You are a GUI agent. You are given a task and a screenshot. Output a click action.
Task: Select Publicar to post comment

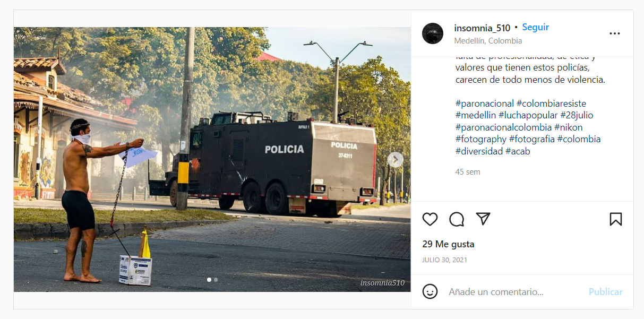[606, 292]
